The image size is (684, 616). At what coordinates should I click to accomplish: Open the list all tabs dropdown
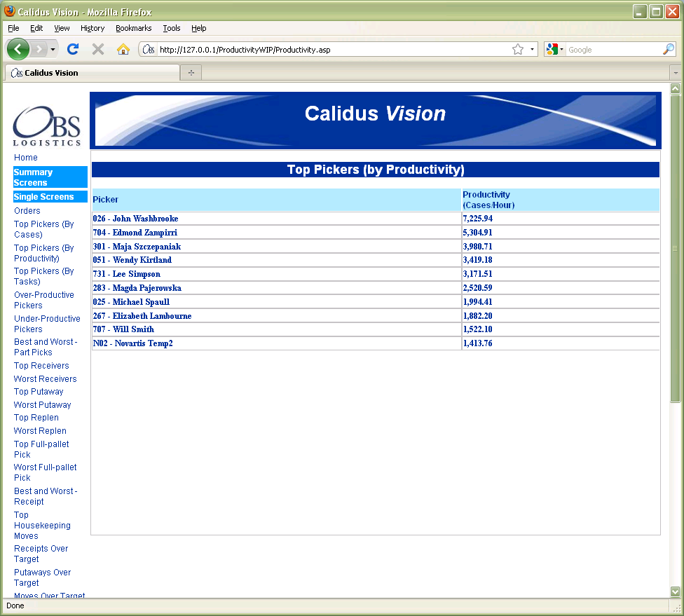676,73
